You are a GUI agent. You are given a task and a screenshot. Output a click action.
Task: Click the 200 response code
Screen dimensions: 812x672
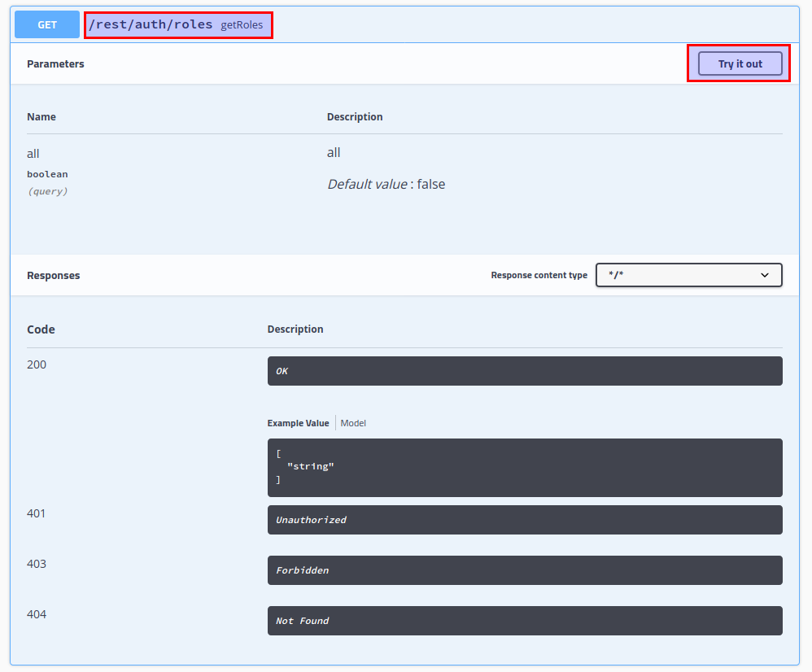[x=37, y=364]
